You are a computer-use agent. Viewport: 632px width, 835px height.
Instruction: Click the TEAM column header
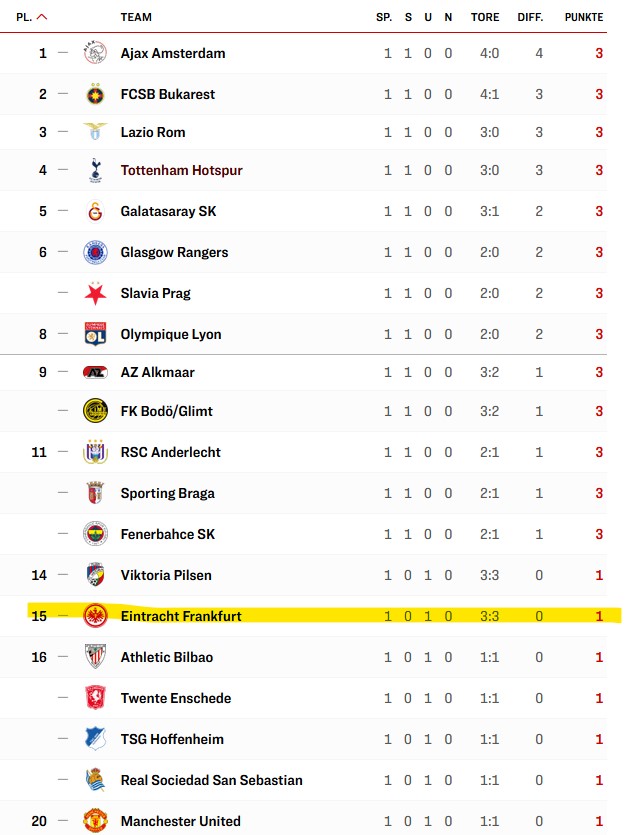point(136,17)
